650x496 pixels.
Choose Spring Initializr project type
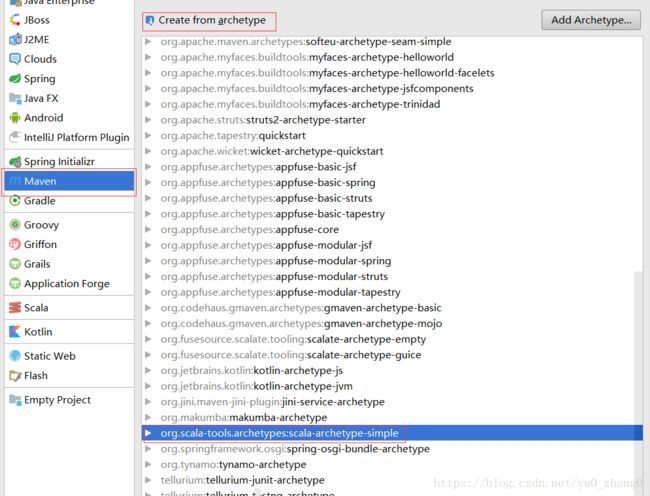[69, 161]
